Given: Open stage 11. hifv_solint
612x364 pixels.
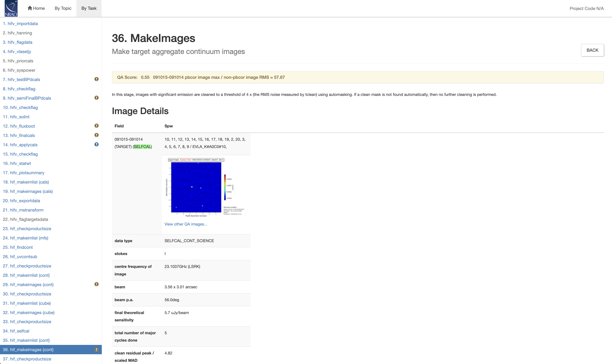Looking at the screenshot, I should (16, 117).
